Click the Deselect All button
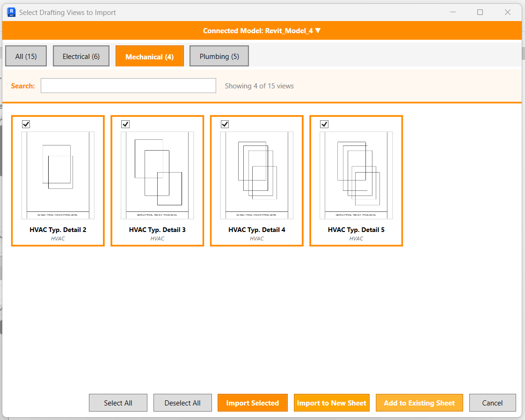The height and width of the screenshot is (420, 525). pyautogui.click(x=182, y=403)
